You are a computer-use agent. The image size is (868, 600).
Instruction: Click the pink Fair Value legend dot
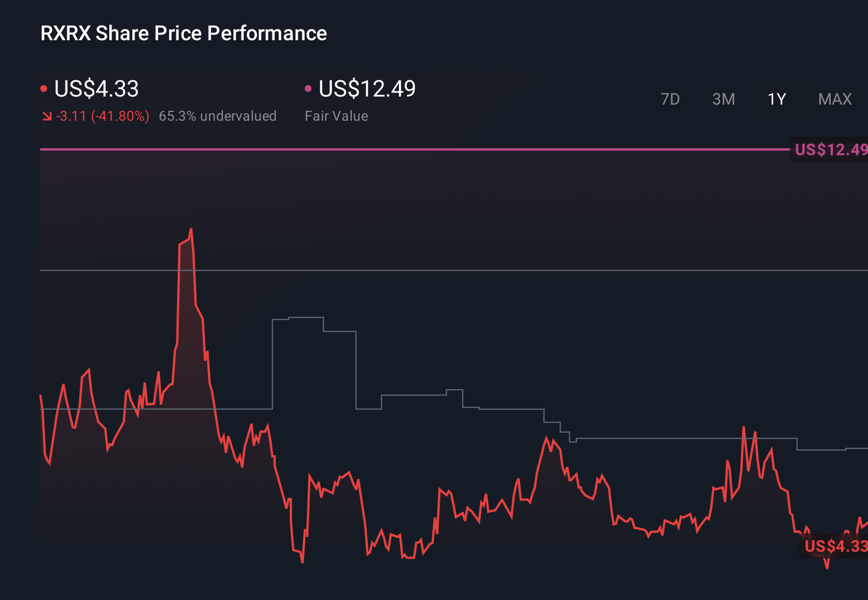pos(308,88)
